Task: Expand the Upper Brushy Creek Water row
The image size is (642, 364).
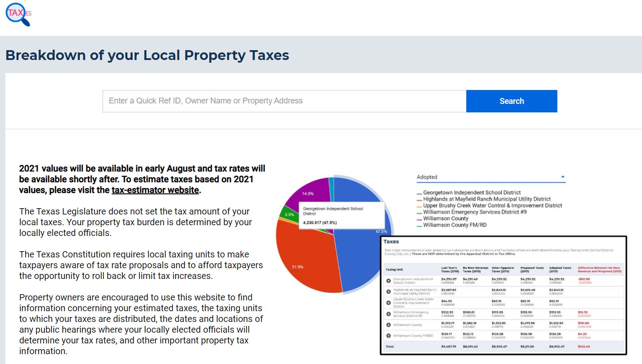Action: point(388,303)
